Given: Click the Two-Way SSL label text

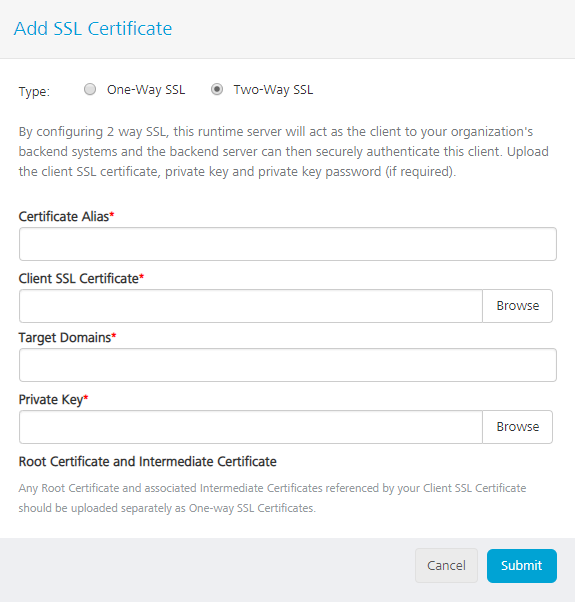Looking at the screenshot, I should [x=273, y=89].
